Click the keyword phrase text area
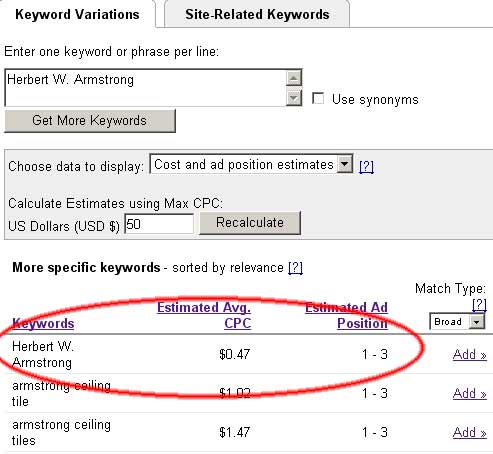Image resolution: width=493 pixels, height=454 pixels. (146, 88)
